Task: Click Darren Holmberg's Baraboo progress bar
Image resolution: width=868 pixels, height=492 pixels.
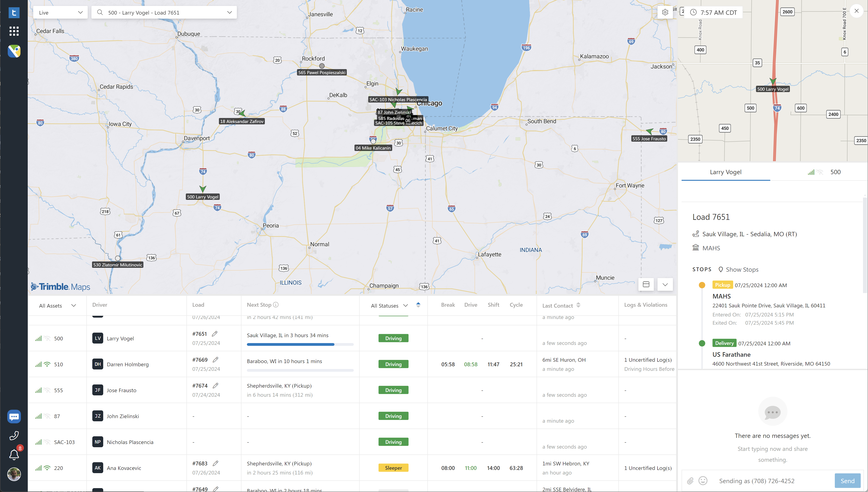Action: pyautogui.click(x=300, y=371)
